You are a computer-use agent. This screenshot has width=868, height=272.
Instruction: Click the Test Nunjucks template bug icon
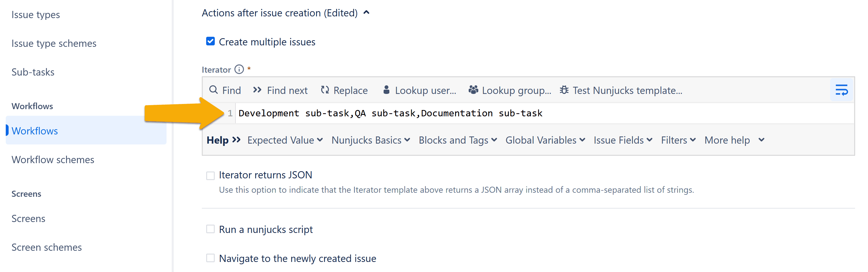564,90
